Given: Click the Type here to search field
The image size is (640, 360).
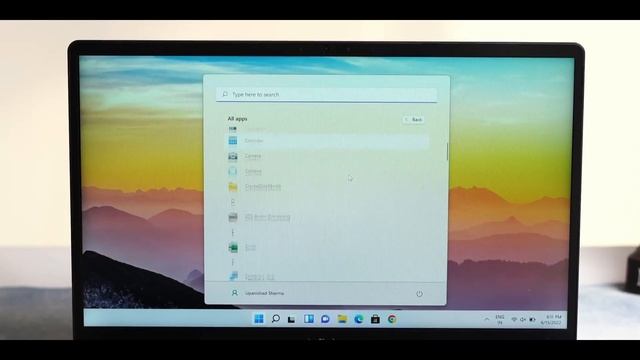Looking at the screenshot, I should click(327, 94).
